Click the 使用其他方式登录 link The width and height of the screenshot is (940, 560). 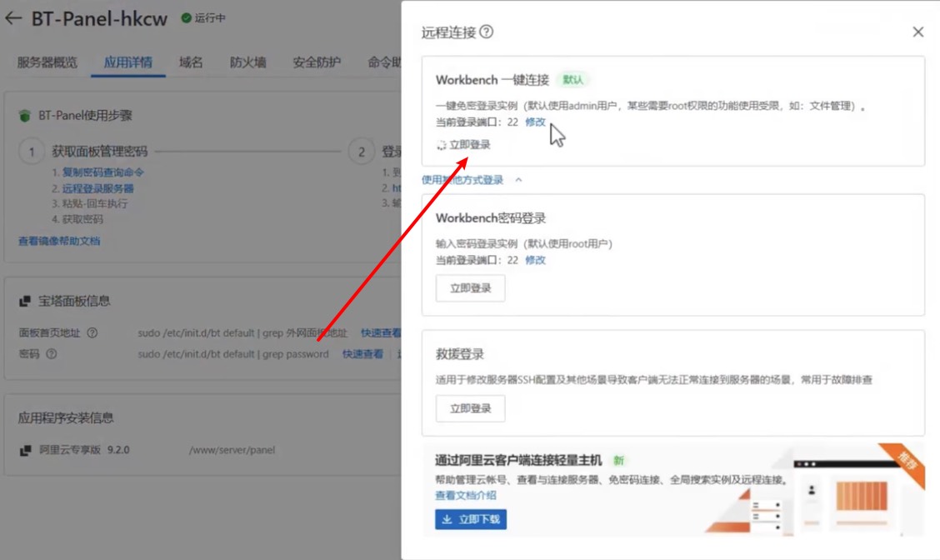462,180
